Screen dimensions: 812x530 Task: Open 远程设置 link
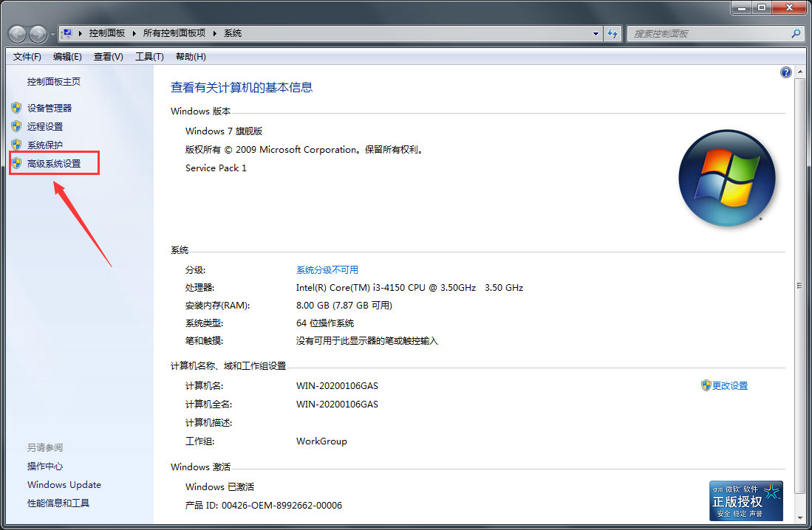(x=45, y=126)
